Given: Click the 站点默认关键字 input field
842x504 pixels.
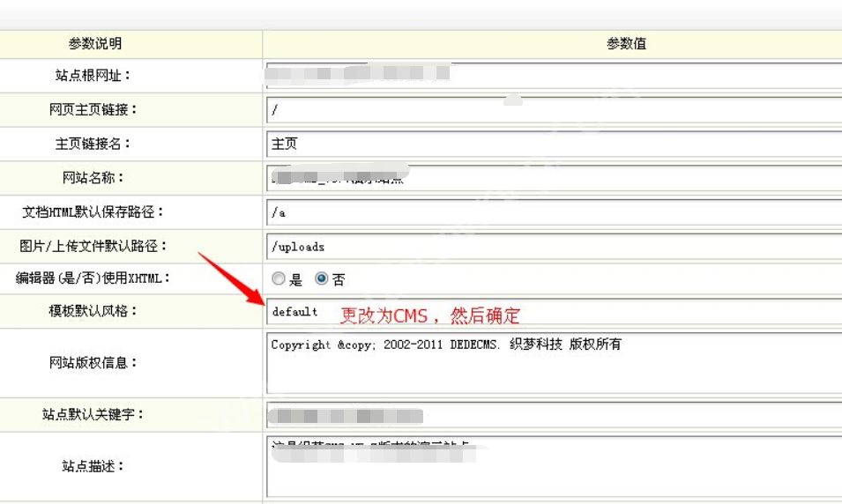Looking at the screenshot, I should click(555, 415).
